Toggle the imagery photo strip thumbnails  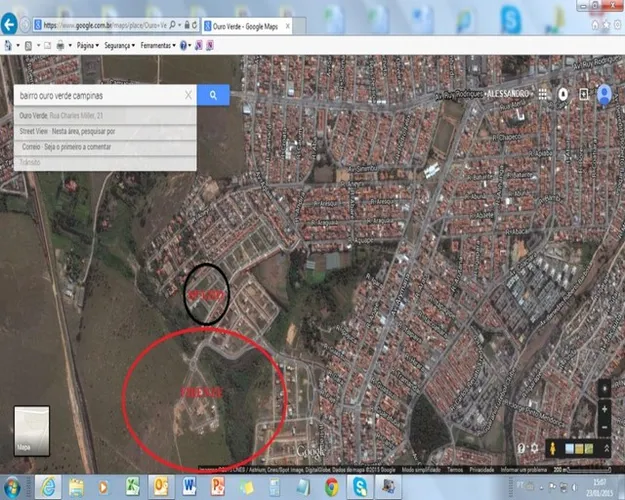pos(579,449)
